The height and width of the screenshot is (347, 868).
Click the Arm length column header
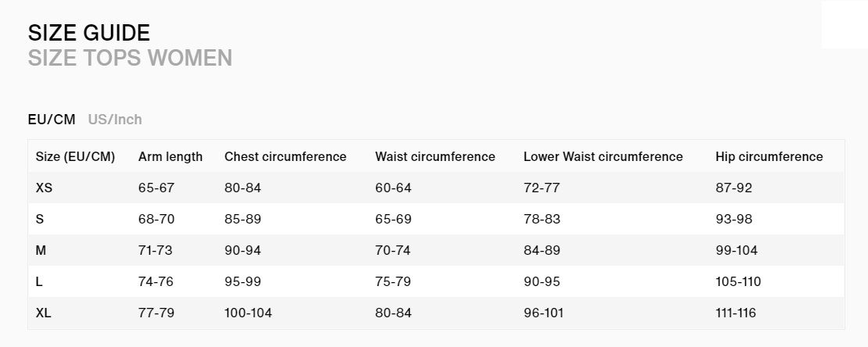pyautogui.click(x=170, y=156)
